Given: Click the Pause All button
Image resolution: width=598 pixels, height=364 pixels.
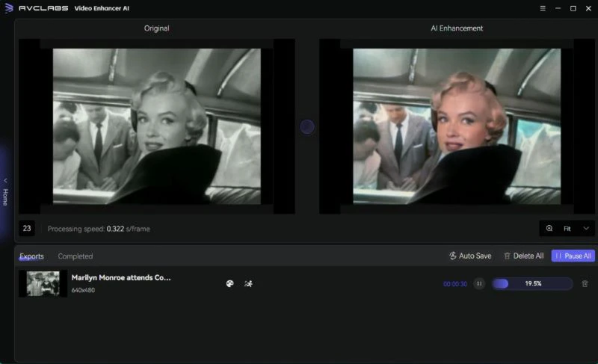Looking at the screenshot, I should point(573,256).
